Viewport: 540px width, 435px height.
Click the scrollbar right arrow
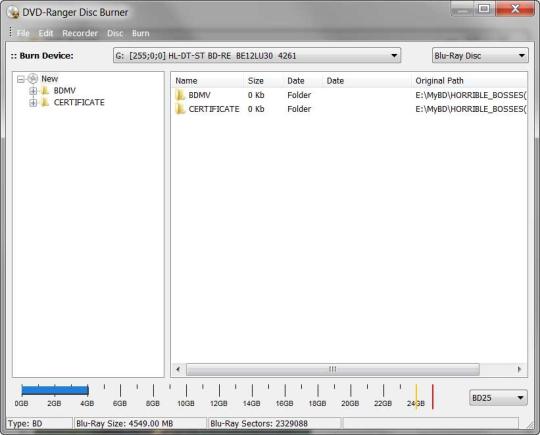point(519,370)
